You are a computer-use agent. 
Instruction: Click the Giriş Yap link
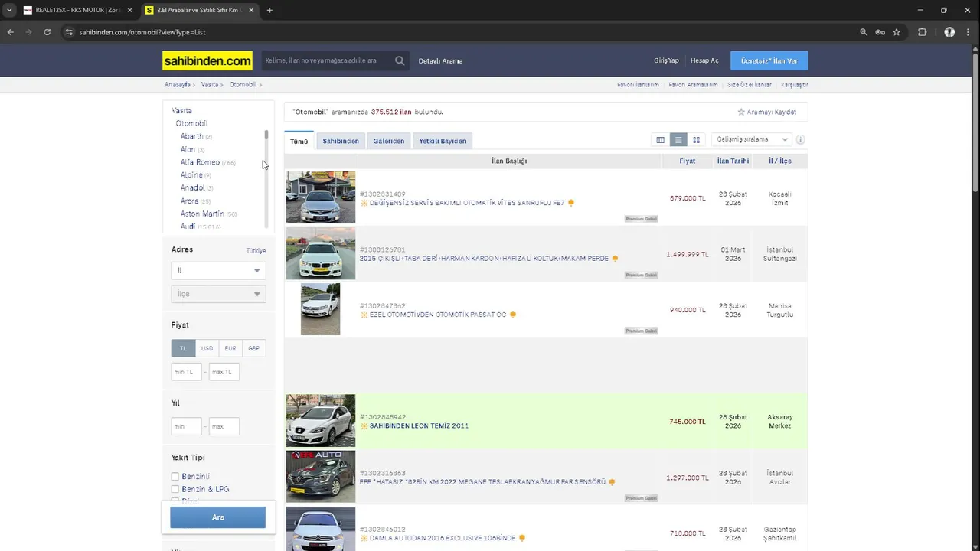point(666,60)
